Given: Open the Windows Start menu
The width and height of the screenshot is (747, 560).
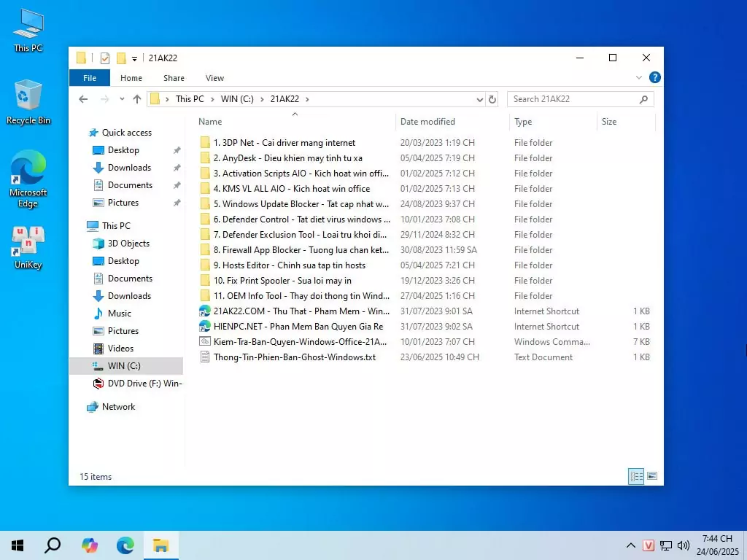Looking at the screenshot, I should pyautogui.click(x=18, y=545).
